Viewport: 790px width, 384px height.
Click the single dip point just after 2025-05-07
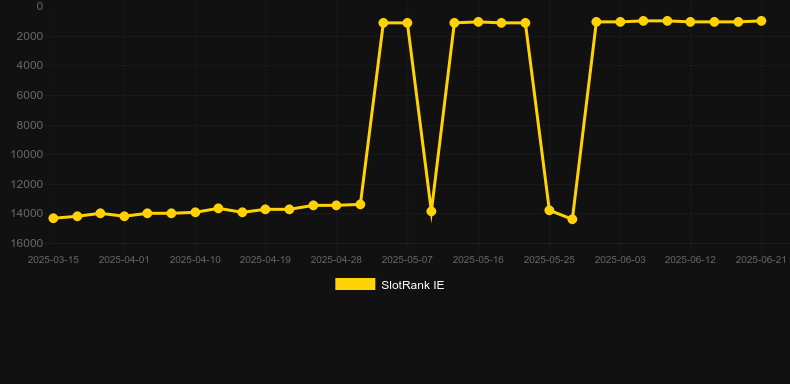coord(431,212)
